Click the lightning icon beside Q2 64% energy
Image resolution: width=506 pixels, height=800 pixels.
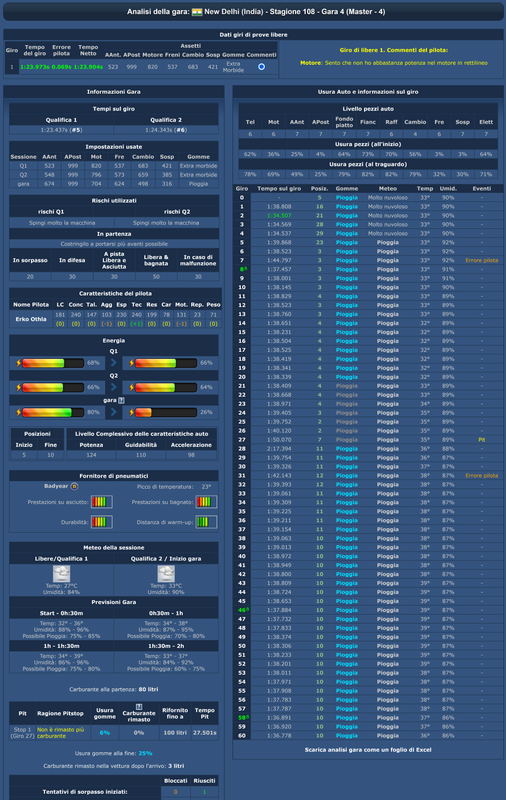[132, 387]
